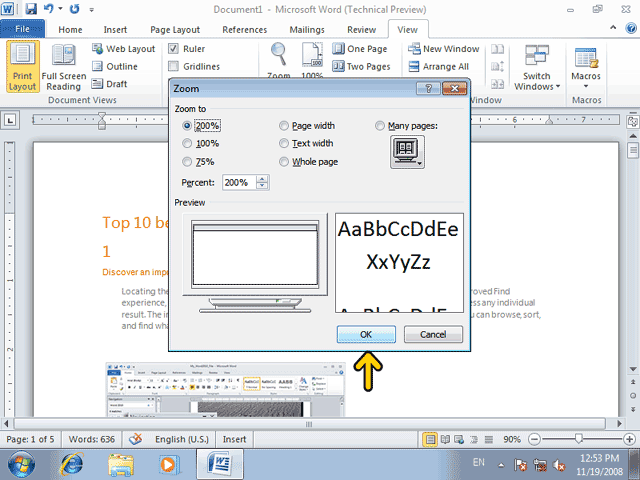Open the Many pages monitor dropdown
This screenshot has width=640, height=480.
(x=407, y=152)
